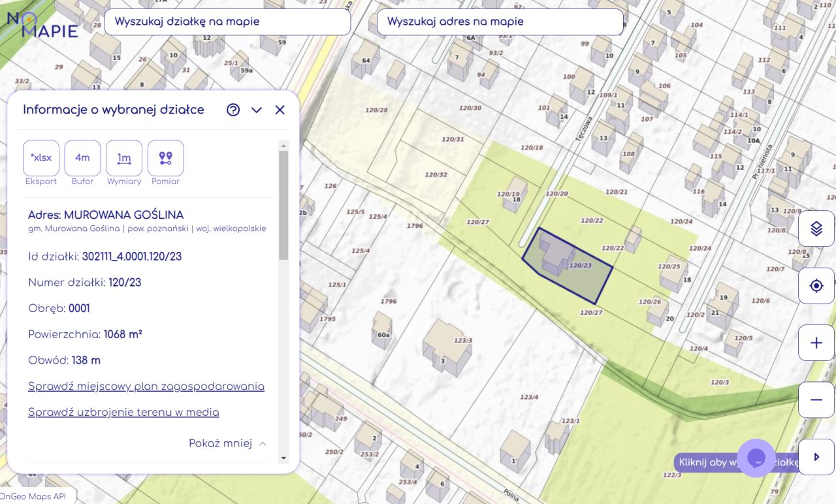
Task: Click the info panel scrollbar thumb
Action: (283, 205)
